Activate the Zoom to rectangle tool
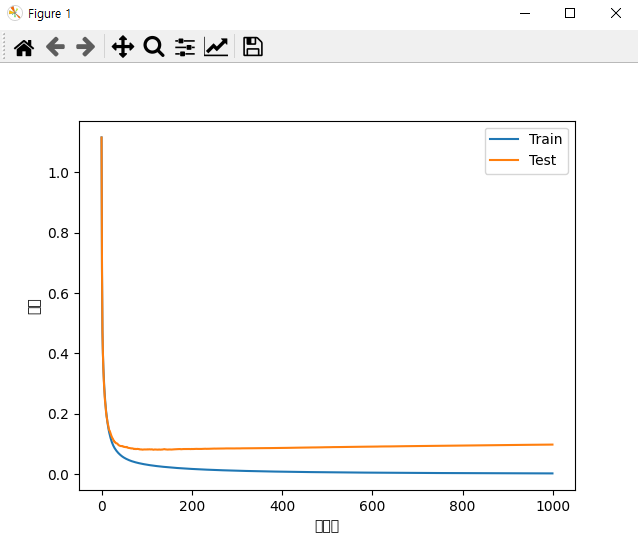 point(154,47)
